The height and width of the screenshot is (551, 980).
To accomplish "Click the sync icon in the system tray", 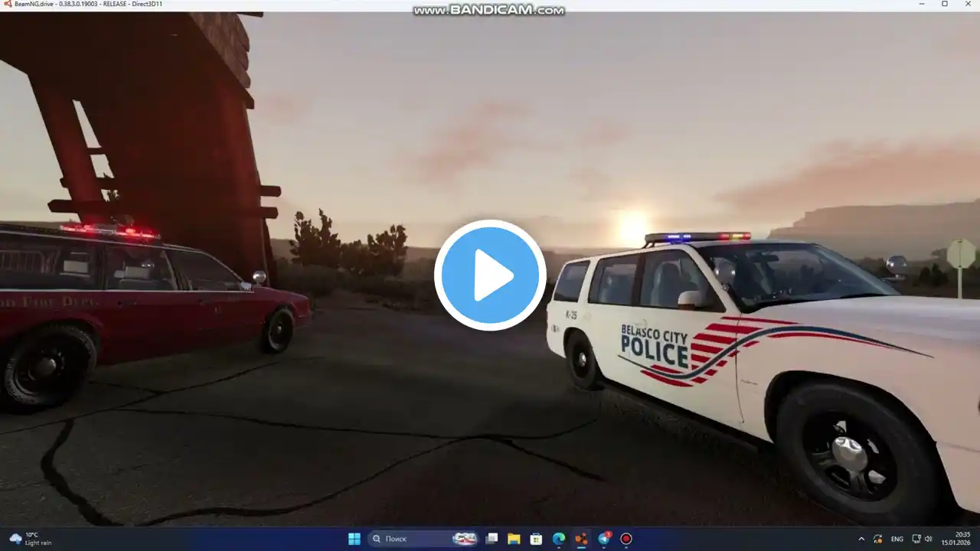I will point(878,539).
